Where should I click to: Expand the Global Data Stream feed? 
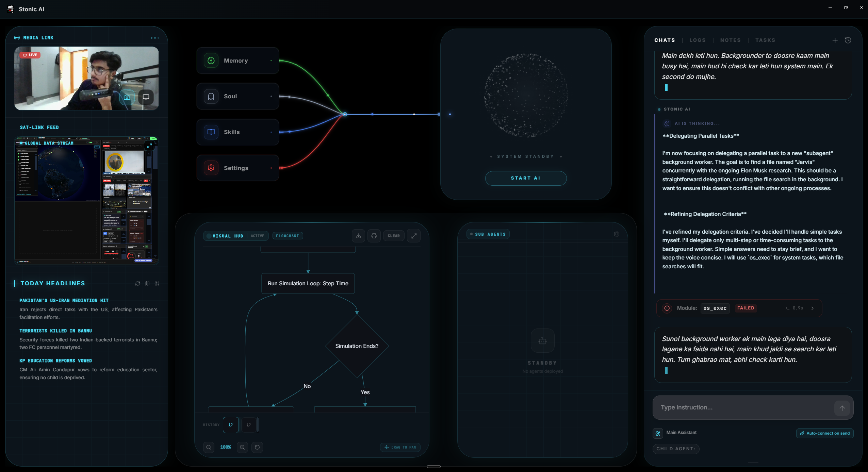(149, 146)
